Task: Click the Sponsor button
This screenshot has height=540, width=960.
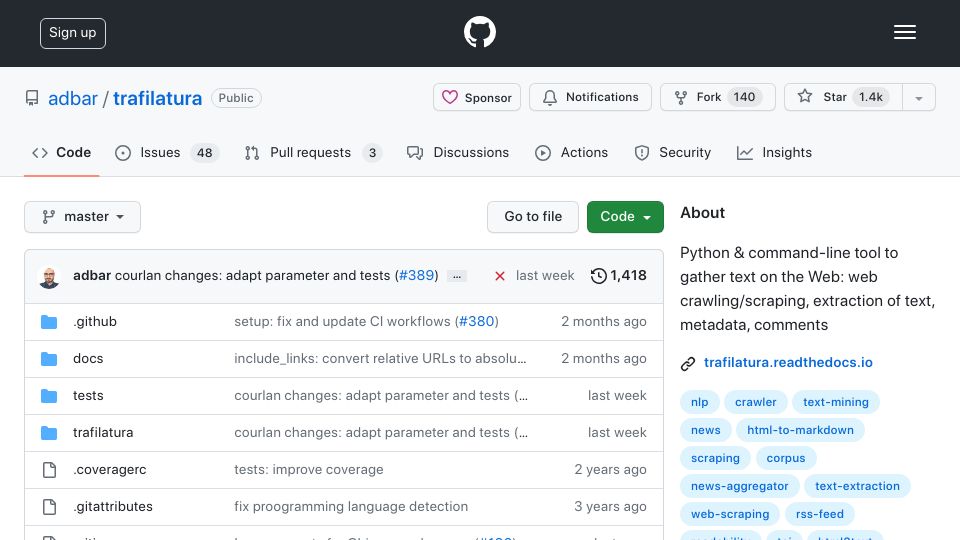Action: pos(477,97)
